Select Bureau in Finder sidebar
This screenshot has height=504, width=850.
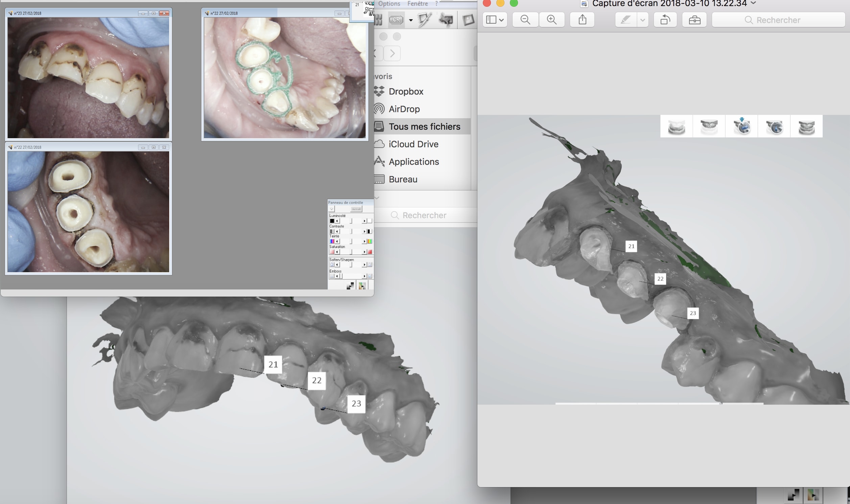coord(422,179)
